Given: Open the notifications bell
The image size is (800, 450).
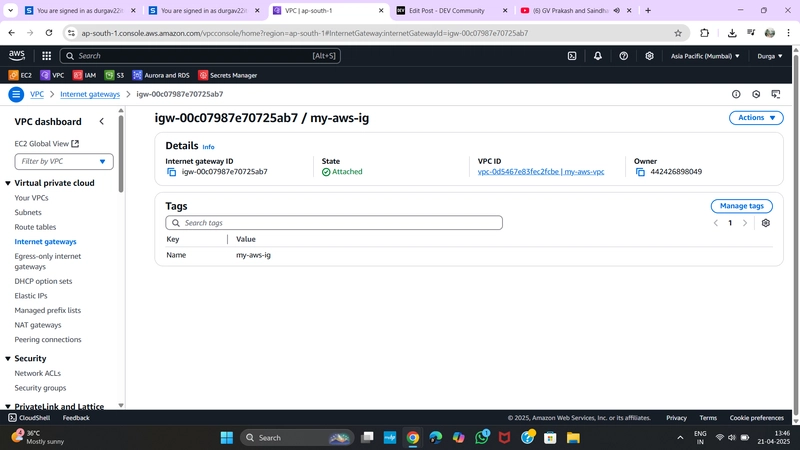Looking at the screenshot, I should (597, 56).
